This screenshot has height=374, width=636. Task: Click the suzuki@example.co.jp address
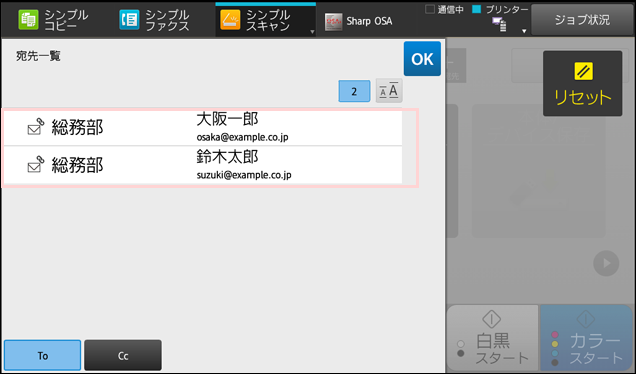click(x=244, y=175)
